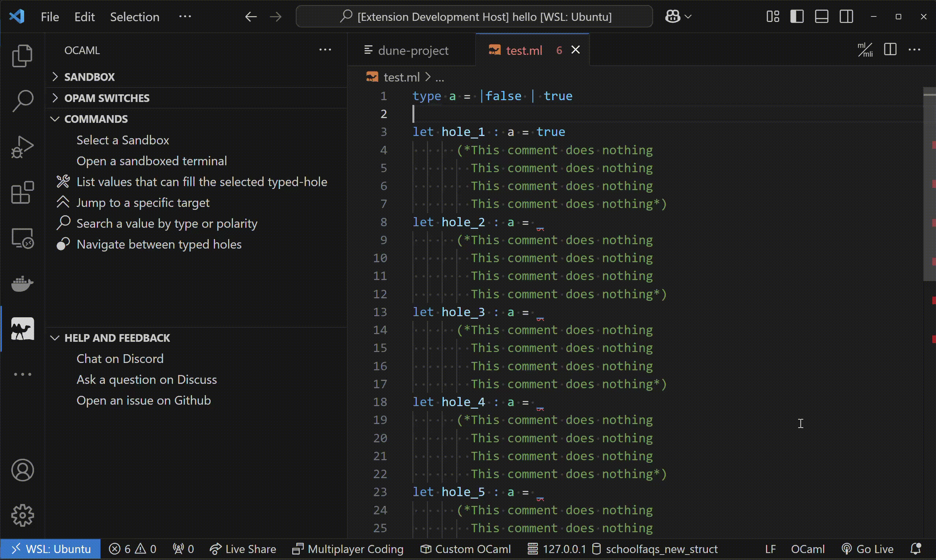The height and width of the screenshot is (560, 936).
Task: Open Run and Debug view
Action: [22, 147]
